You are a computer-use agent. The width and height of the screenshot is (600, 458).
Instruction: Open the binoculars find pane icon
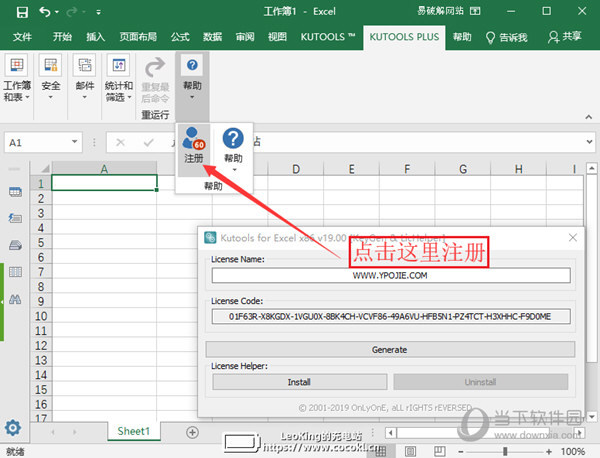(x=15, y=298)
